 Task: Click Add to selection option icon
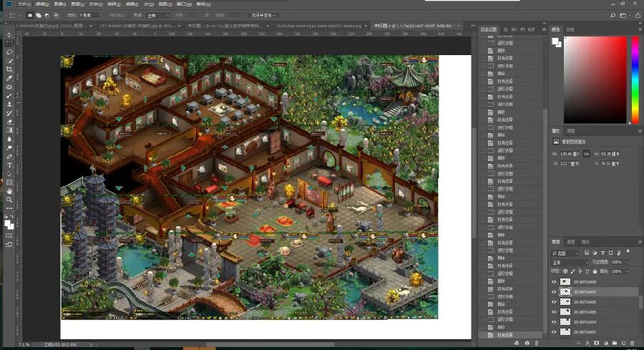pos(38,15)
